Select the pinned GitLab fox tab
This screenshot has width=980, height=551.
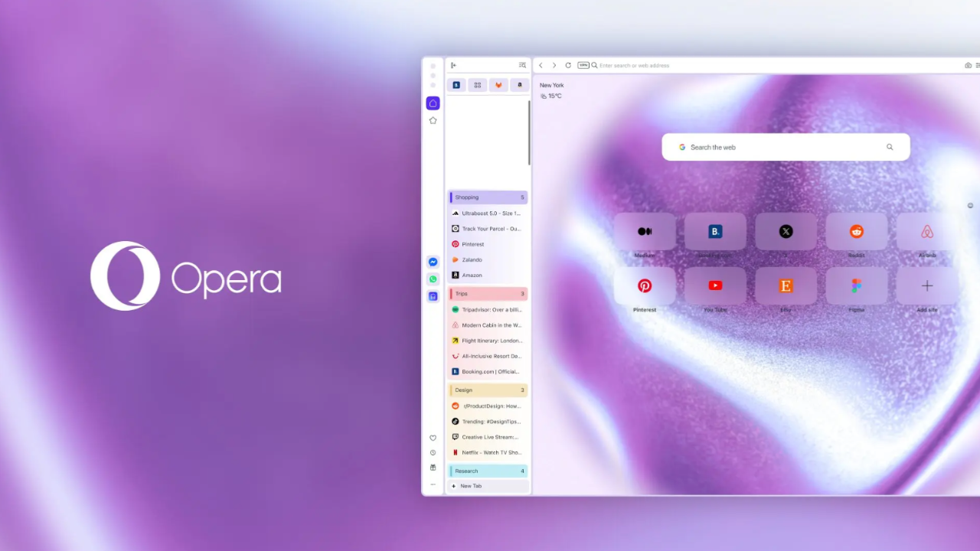click(x=498, y=85)
